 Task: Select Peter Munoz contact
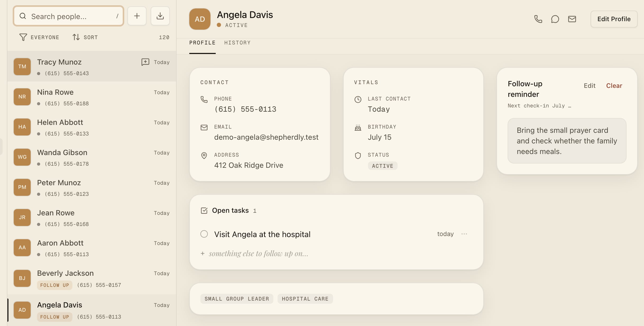click(x=92, y=187)
